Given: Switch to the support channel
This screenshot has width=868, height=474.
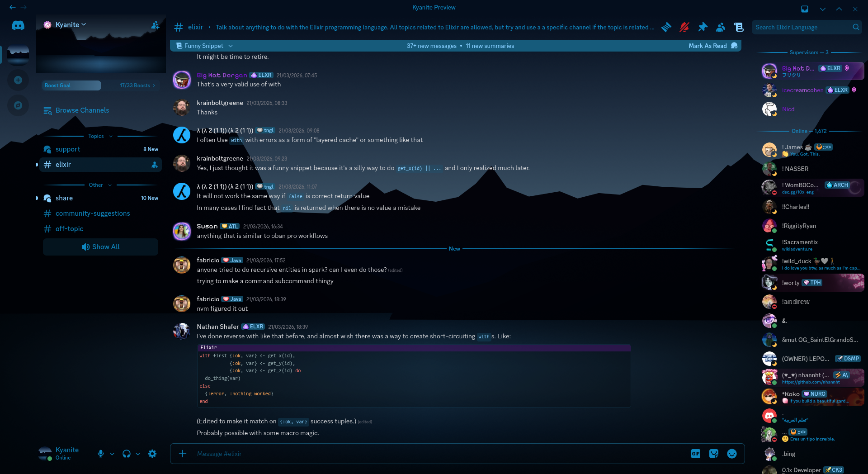Looking at the screenshot, I should point(68,149).
